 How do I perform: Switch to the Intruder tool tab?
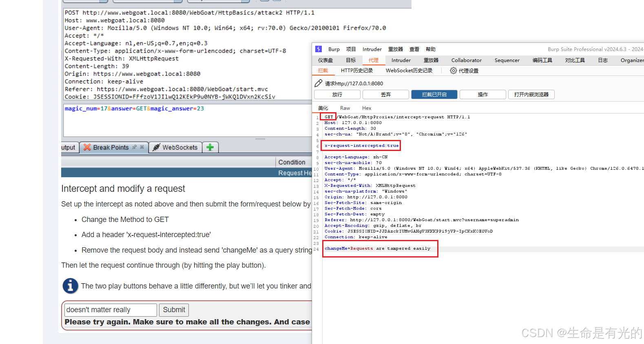click(401, 60)
